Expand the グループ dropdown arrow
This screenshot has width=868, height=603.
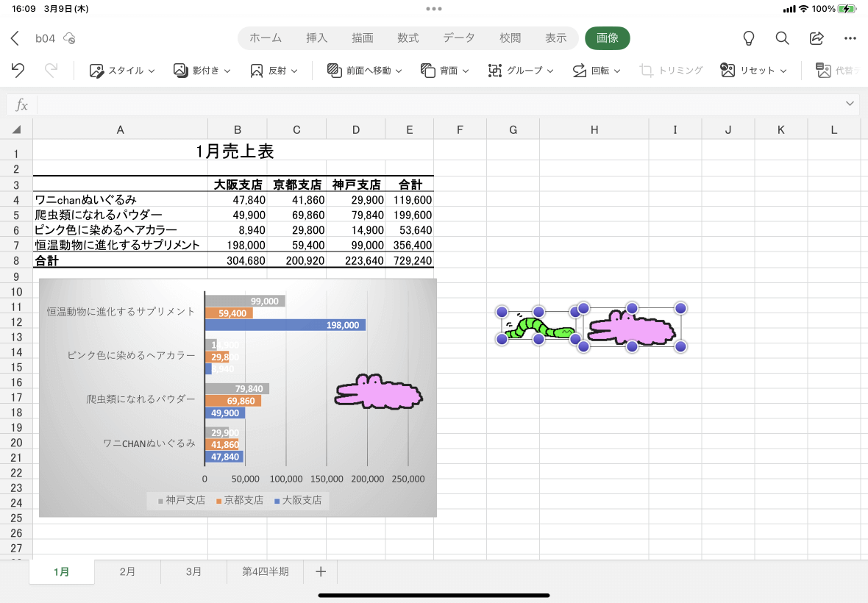tap(550, 71)
